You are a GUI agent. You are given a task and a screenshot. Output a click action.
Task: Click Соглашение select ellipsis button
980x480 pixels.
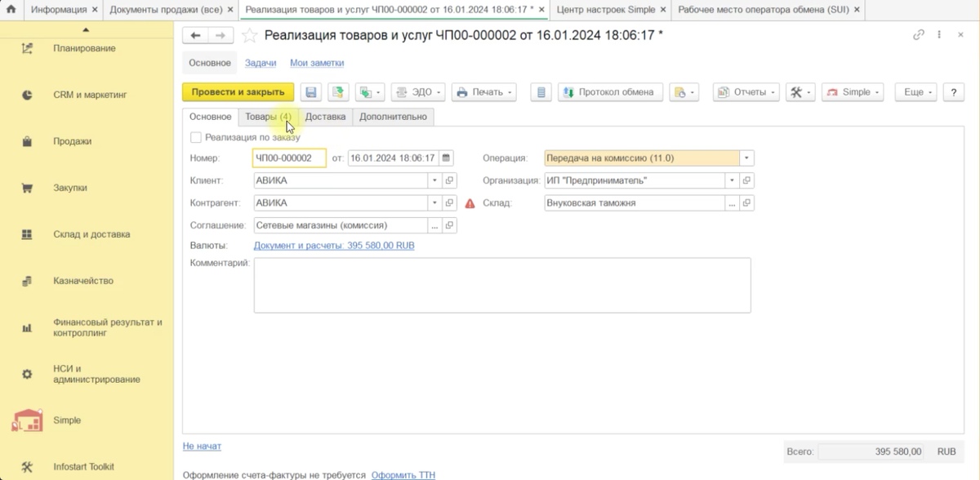click(x=434, y=224)
